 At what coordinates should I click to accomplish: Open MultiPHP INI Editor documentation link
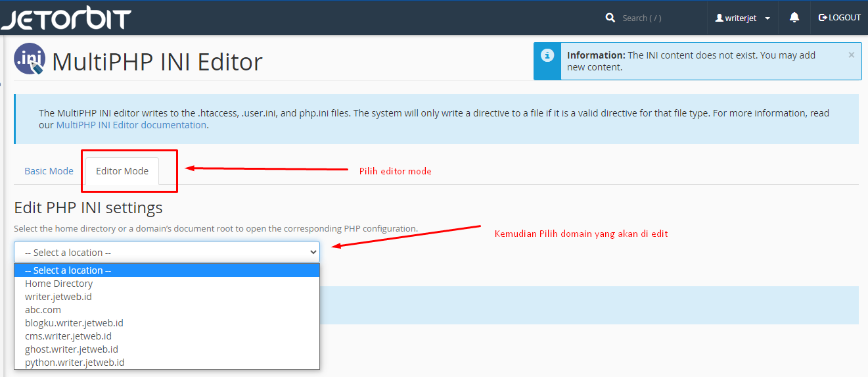pos(131,125)
